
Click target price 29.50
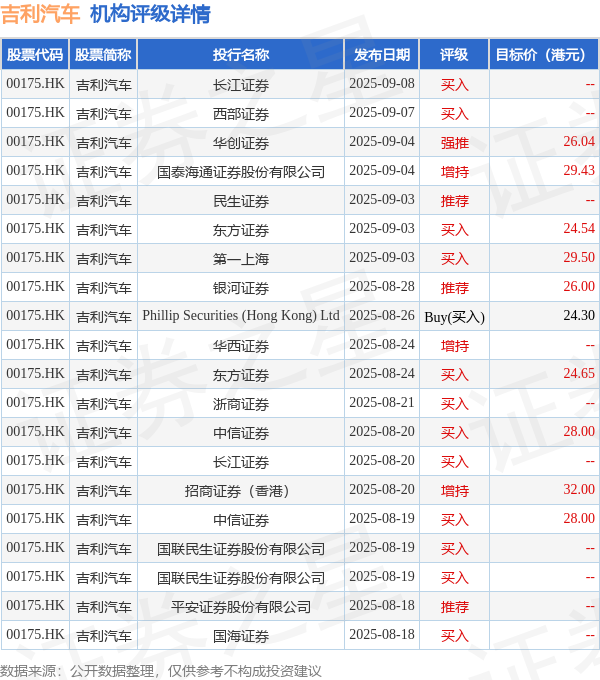[x=579, y=258]
